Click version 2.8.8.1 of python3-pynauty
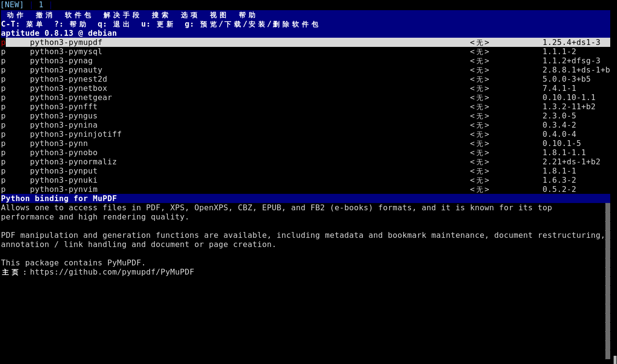Image resolution: width=617 pixels, height=364 pixels. [x=575, y=70]
